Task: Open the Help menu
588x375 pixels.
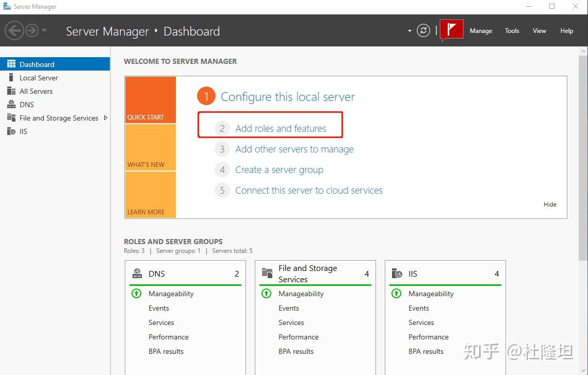Action: [567, 31]
